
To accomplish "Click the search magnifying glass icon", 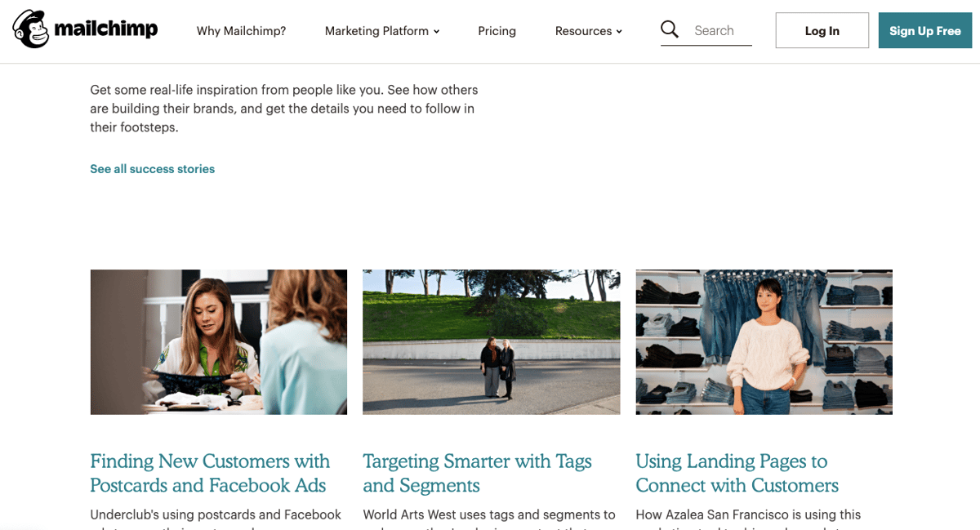I will click(x=670, y=29).
